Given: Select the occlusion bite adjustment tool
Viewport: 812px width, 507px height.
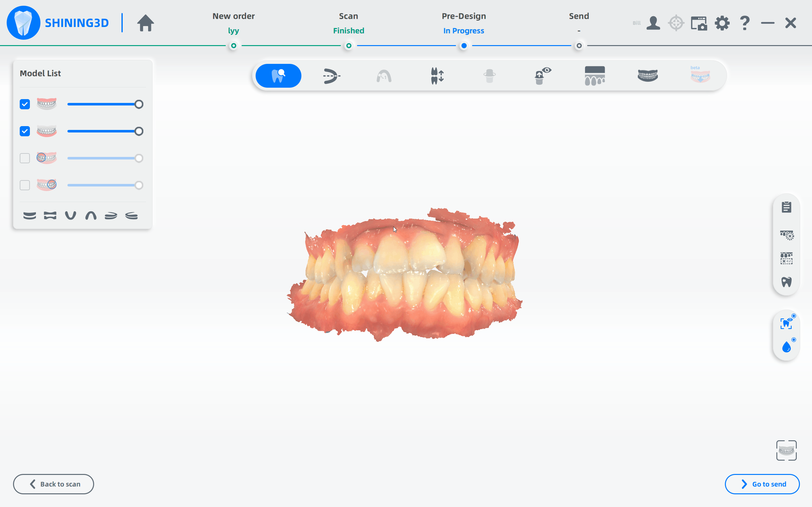Looking at the screenshot, I should coord(437,76).
